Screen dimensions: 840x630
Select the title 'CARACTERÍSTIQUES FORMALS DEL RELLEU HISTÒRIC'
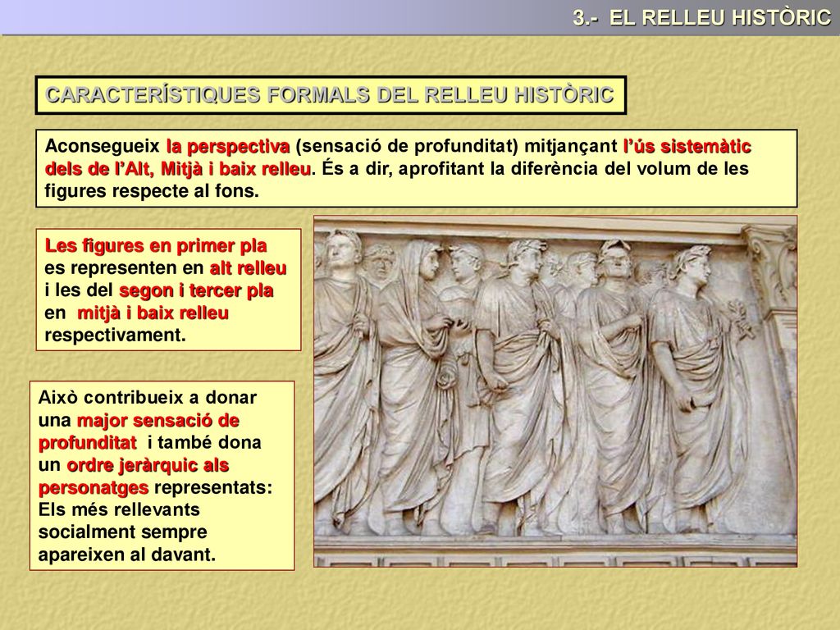pyautogui.click(x=330, y=95)
